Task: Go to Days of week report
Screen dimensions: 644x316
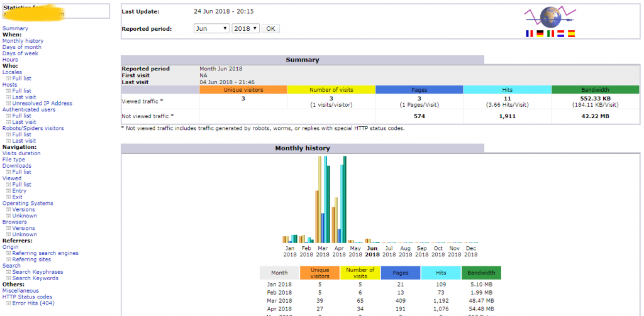Action: click(x=20, y=53)
